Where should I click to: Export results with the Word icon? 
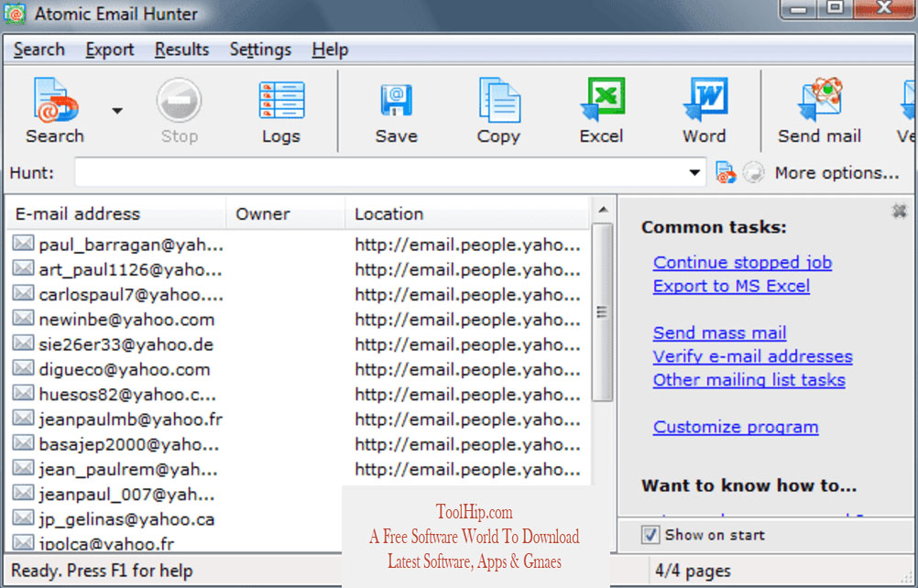click(705, 101)
